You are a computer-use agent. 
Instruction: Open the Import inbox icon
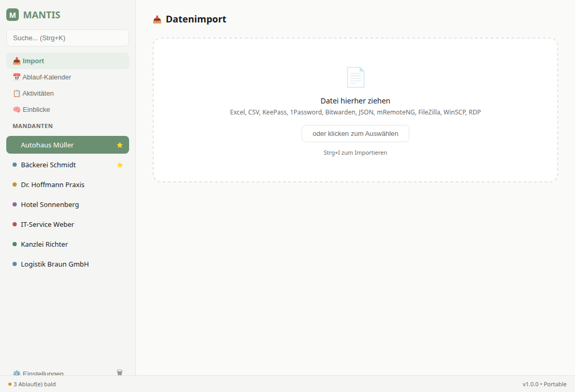click(x=15, y=61)
